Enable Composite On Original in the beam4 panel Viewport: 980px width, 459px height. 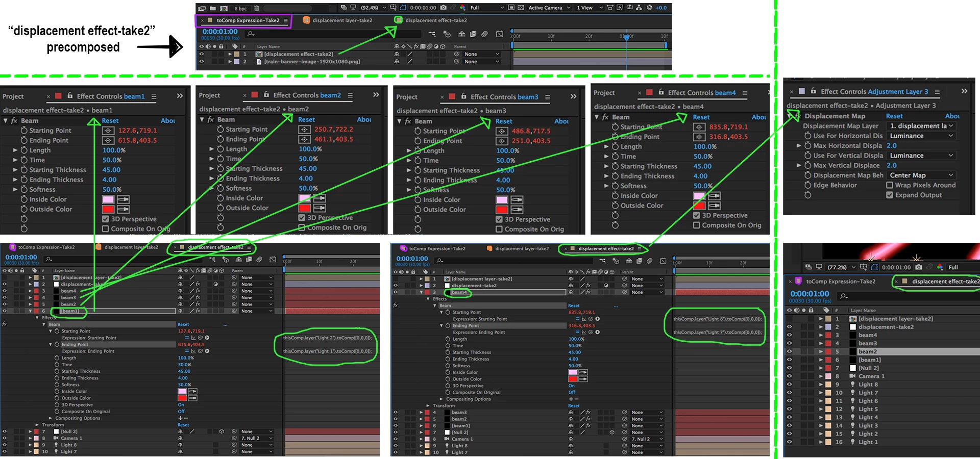pos(696,225)
